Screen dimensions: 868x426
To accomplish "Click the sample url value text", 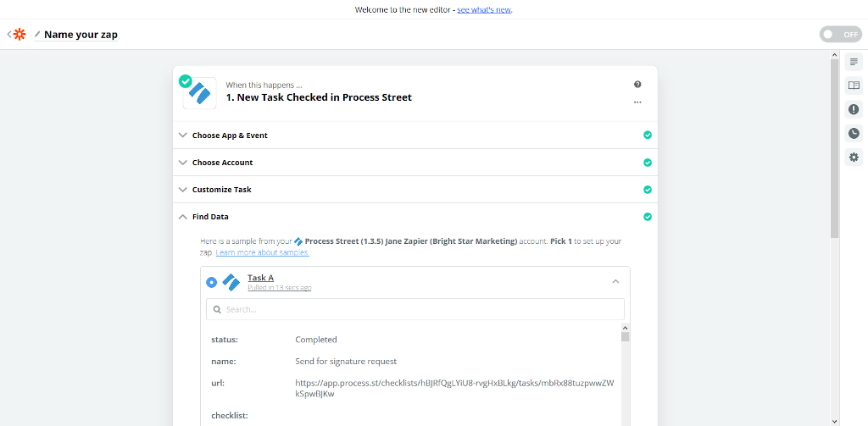I will click(454, 389).
